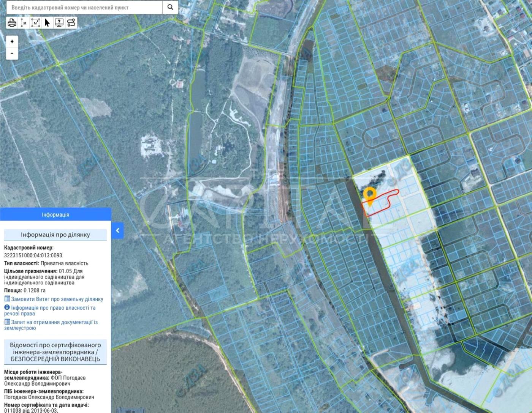Click the magnifier search button
532x413 pixels.
tap(170, 7)
